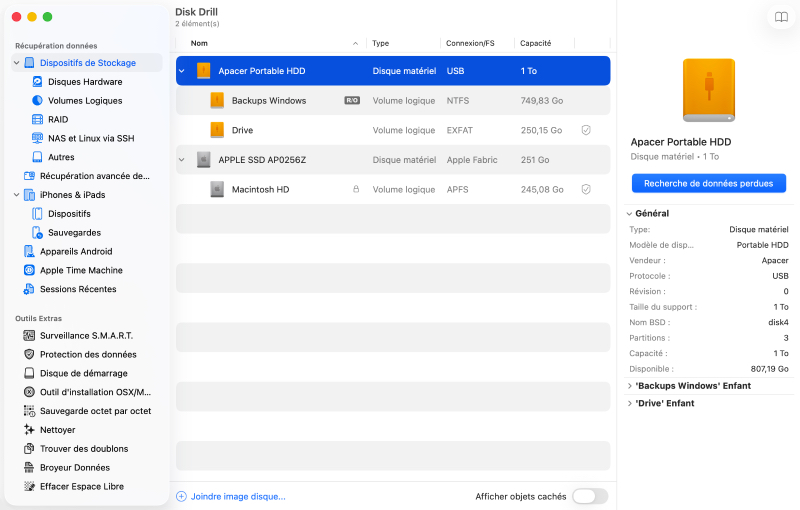Open Apple Time Machine label
The height and width of the screenshot is (510, 800).
pyautogui.click(x=82, y=270)
